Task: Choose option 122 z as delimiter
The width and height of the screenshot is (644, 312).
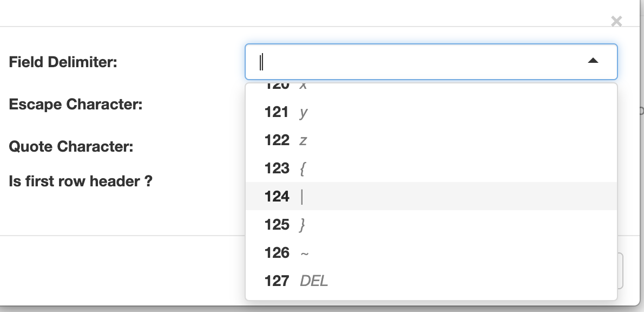Action: [431, 140]
